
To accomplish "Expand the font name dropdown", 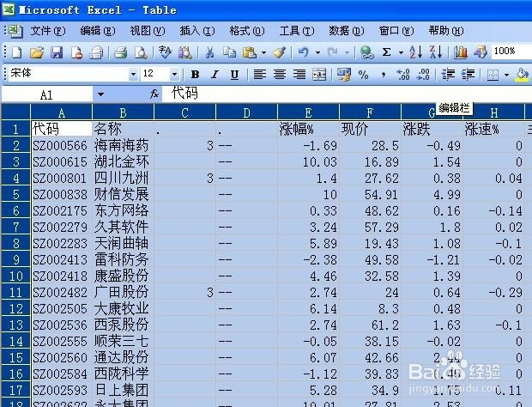I will pos(133,74).
